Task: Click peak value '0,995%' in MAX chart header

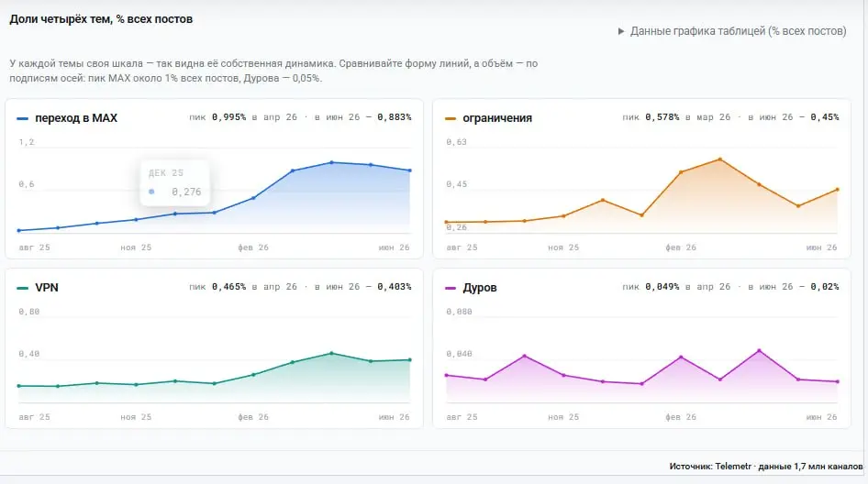Action: pyautogui.click(x=228, y=117)
